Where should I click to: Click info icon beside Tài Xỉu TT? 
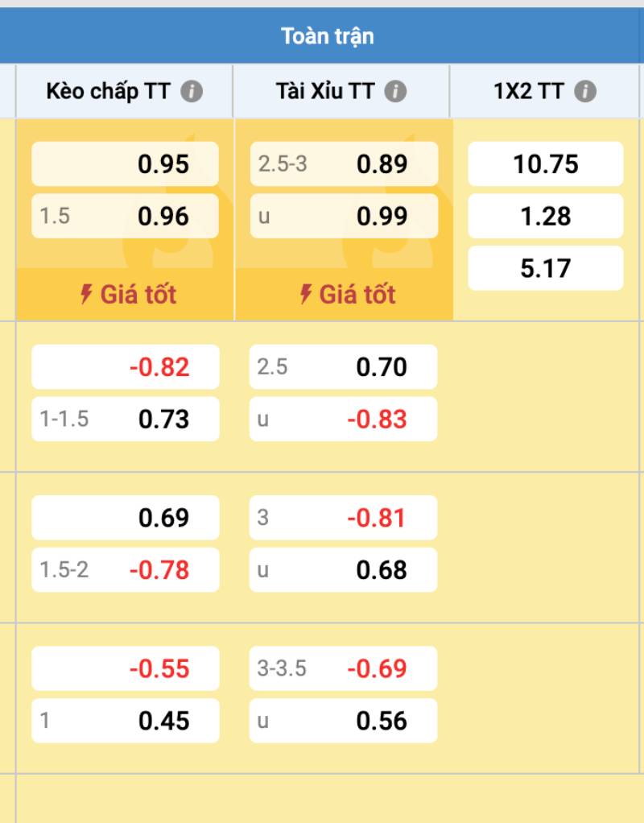(x=395, y=92)
